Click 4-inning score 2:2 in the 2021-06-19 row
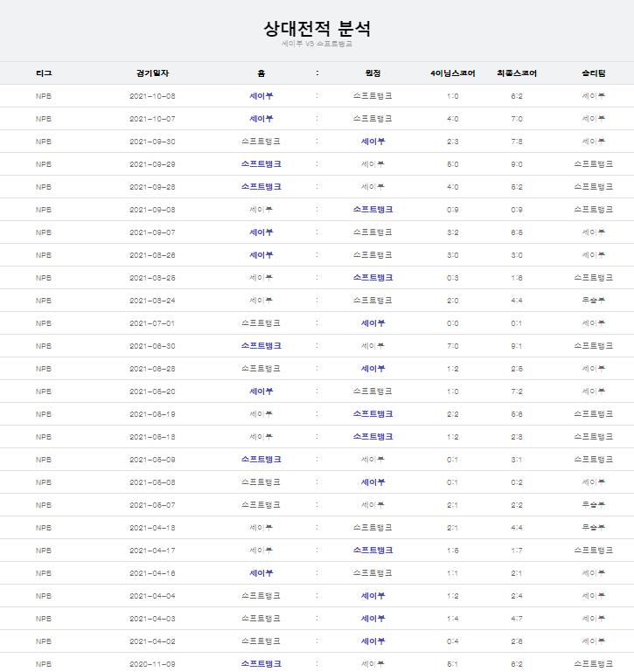The width and height of the screenshot is (634, 672). point(453,414)
